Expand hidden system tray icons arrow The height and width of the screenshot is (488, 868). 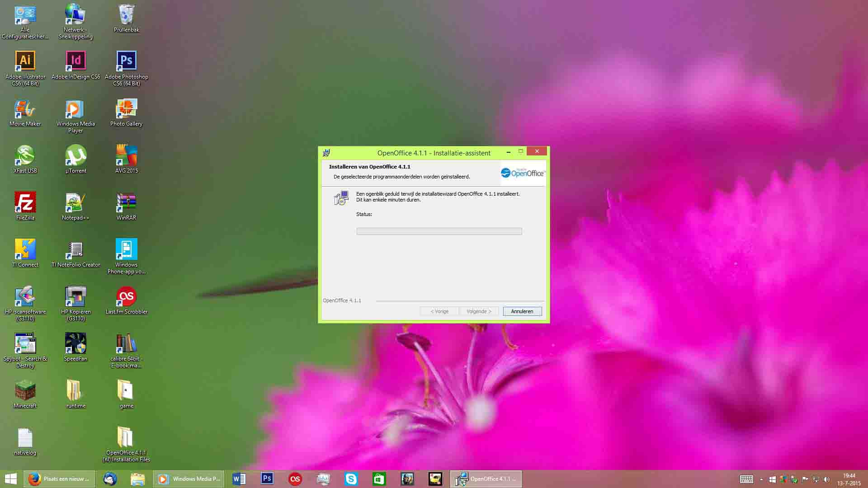(761, 479)
